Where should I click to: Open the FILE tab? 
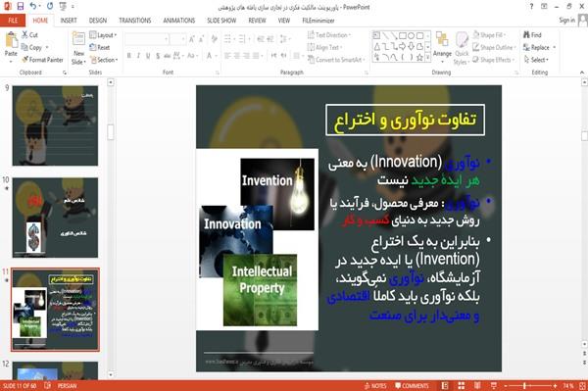[x=13, y=21]
